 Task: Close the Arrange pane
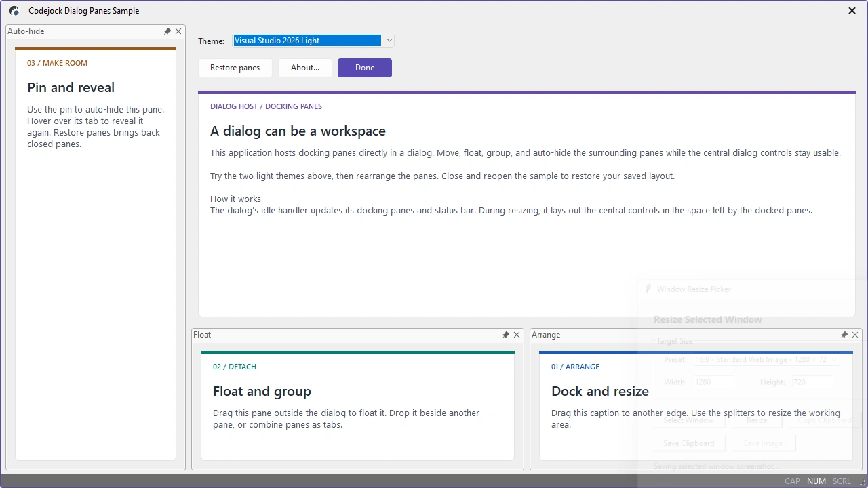pyautogui.click(x=855, y=335)
